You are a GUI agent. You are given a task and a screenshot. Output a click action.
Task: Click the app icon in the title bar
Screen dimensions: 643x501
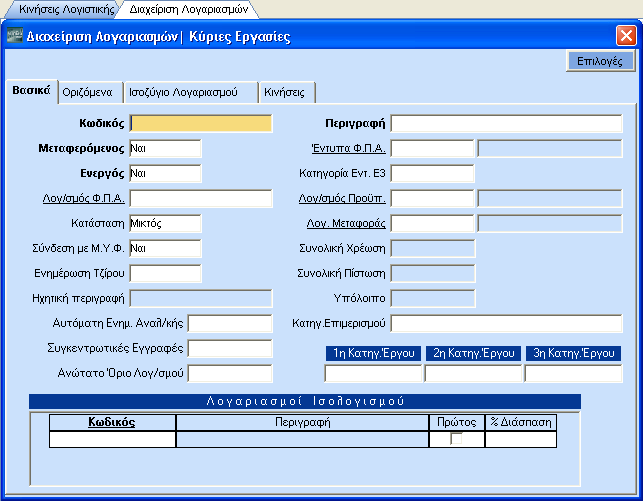15,35
